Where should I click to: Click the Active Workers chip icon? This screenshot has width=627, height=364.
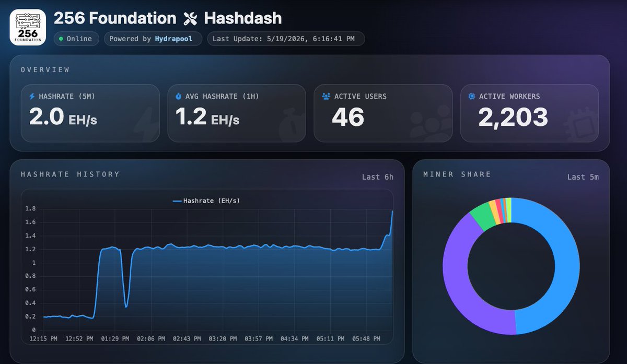click(472, 97)
